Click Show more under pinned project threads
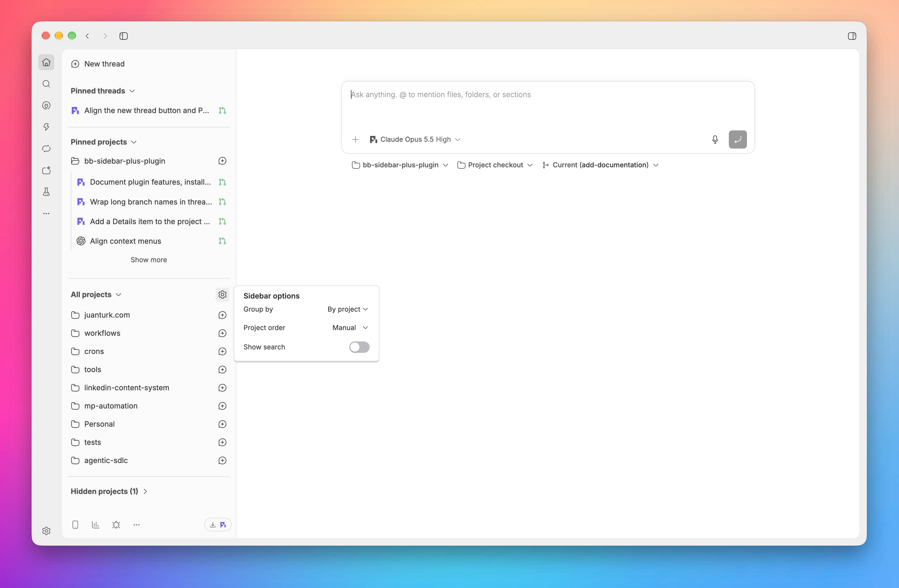Viewport: 899px width, 588px height. 148,260
